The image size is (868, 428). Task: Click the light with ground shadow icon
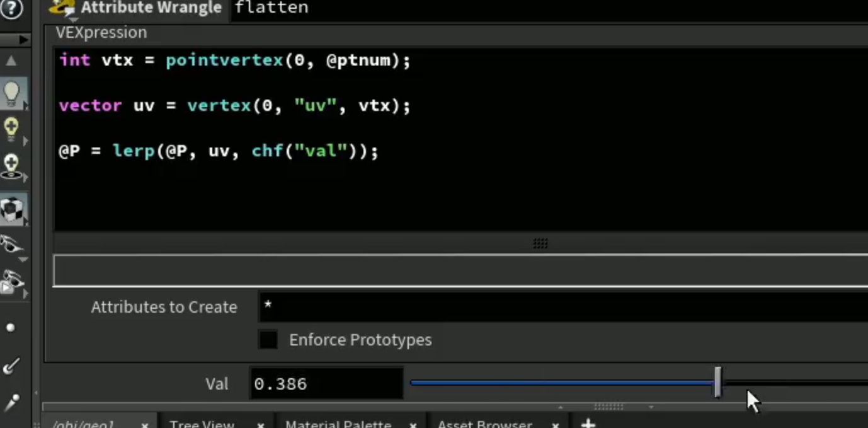12,166
